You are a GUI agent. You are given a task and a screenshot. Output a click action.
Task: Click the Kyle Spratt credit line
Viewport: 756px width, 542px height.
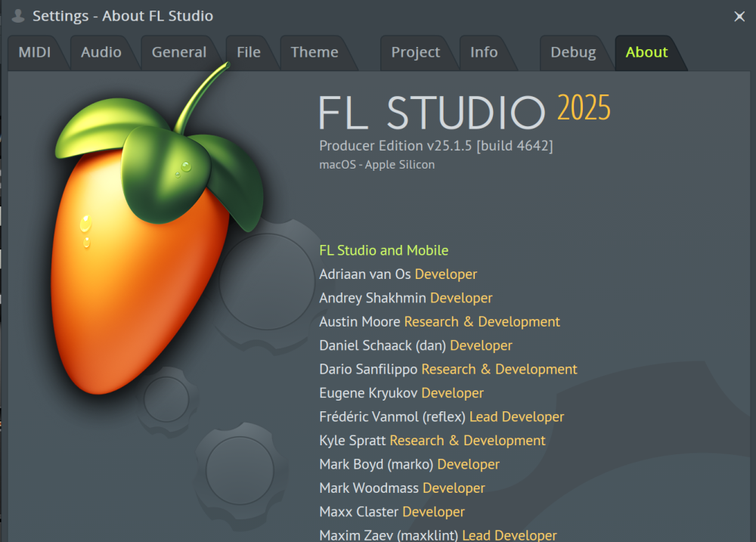click(432, 440)
